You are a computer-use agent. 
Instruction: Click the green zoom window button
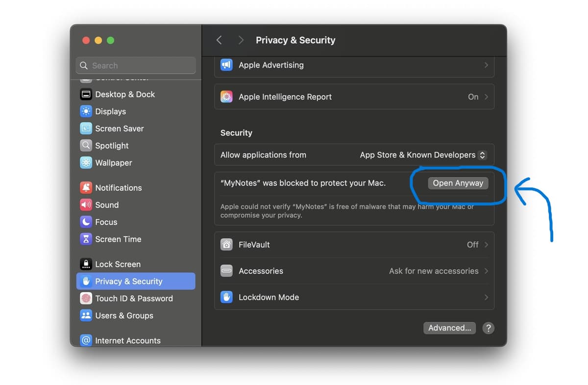110,40
